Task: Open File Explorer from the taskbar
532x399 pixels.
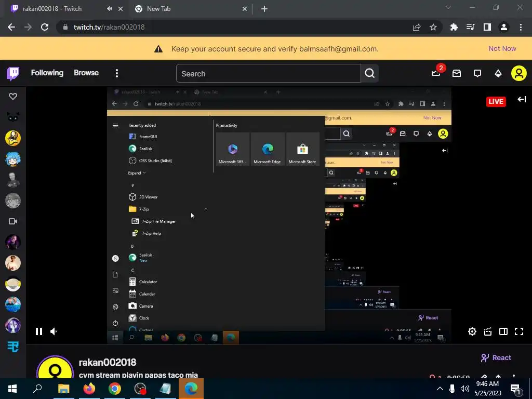Action: click(x=64, y=389)
